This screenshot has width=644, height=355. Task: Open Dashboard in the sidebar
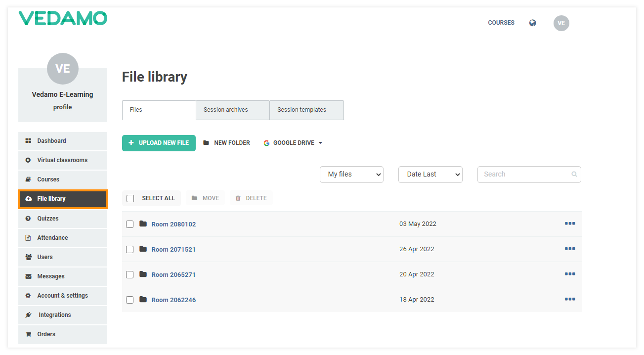(63, 141)
